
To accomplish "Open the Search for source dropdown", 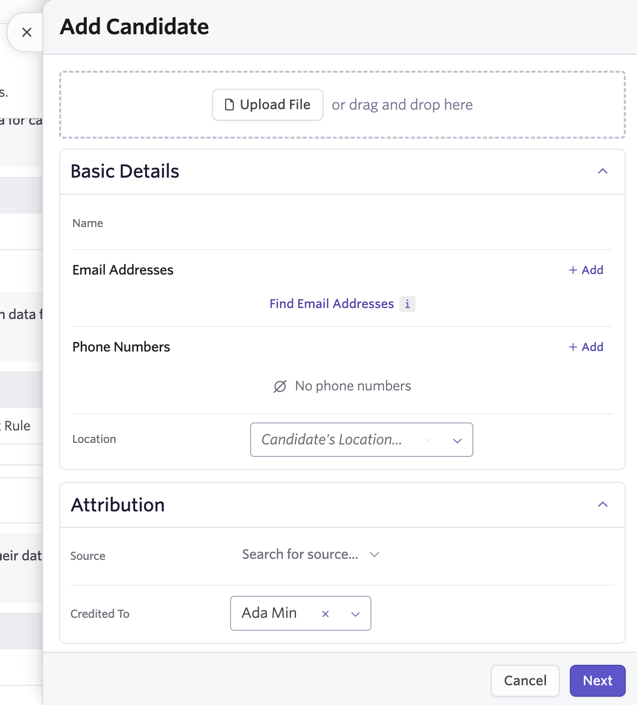I will [311, 554].
